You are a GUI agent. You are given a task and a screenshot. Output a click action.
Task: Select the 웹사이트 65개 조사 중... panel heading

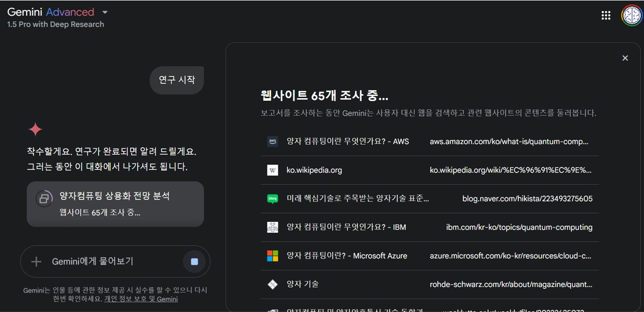325,95
